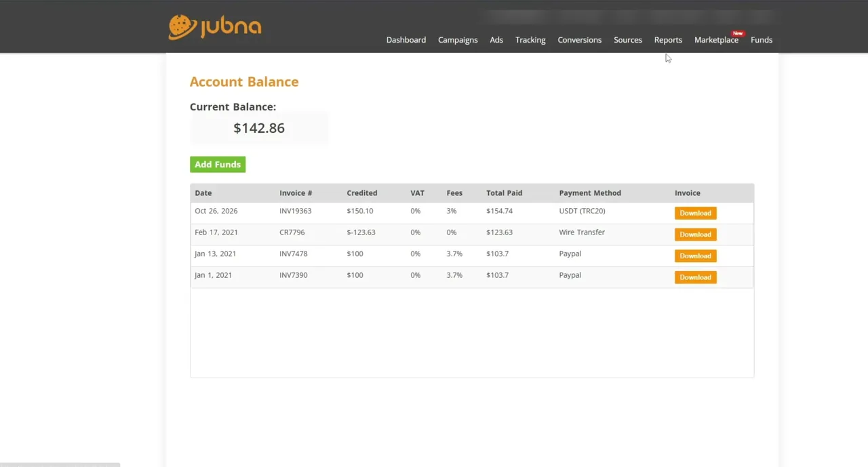Open the Conversions page
The height and width of the screenshot is (467, 868).
(580, 40)
